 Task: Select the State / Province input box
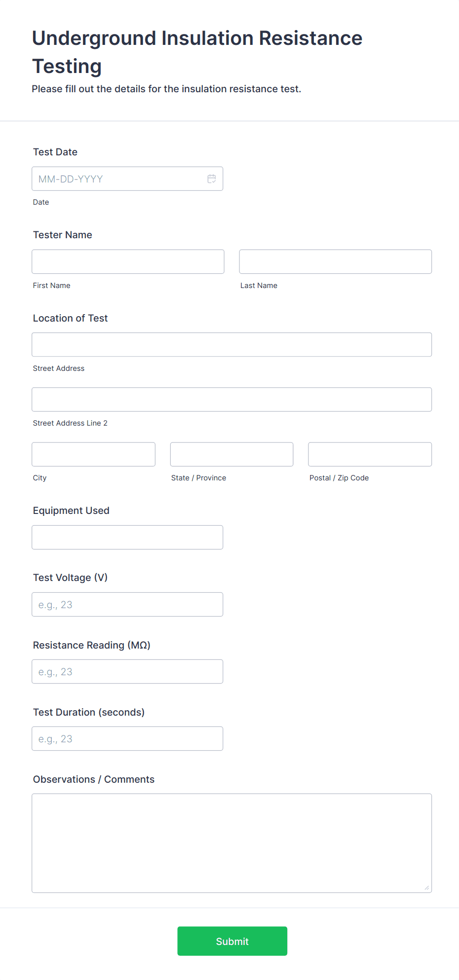click(x=231, y=454)
